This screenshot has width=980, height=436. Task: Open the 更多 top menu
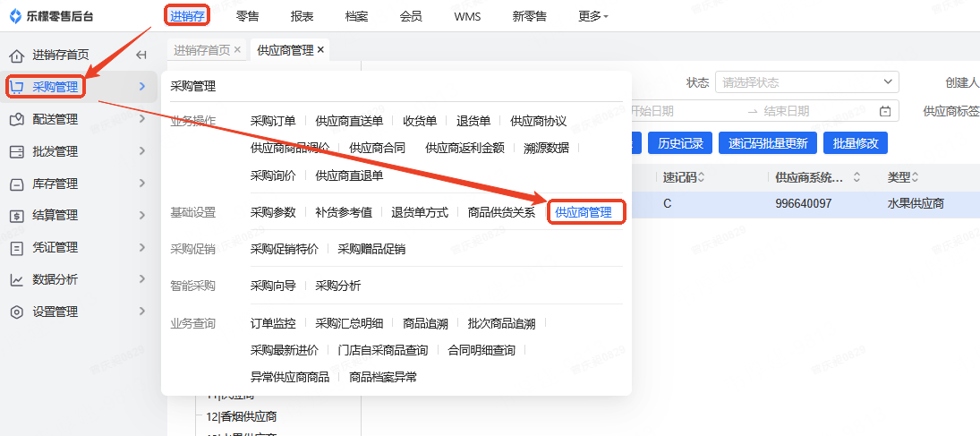pyautogui.click(x=593, y=16)
